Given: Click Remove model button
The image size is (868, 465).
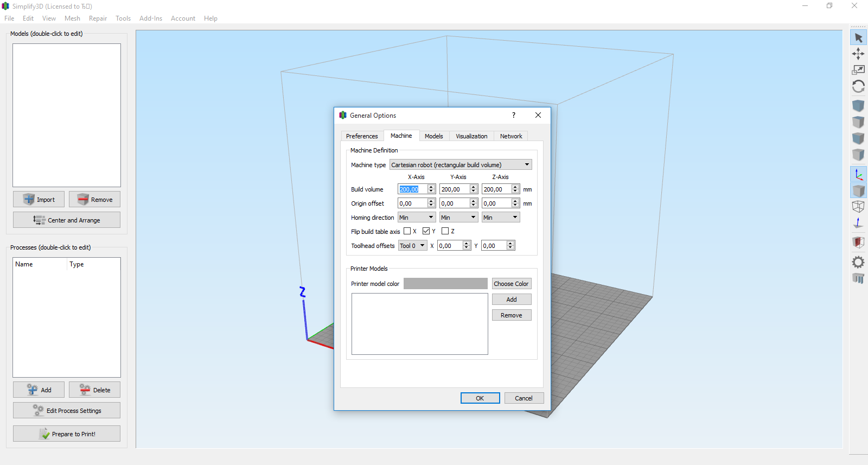Looking at the screenshot, I should coord(94,199).
